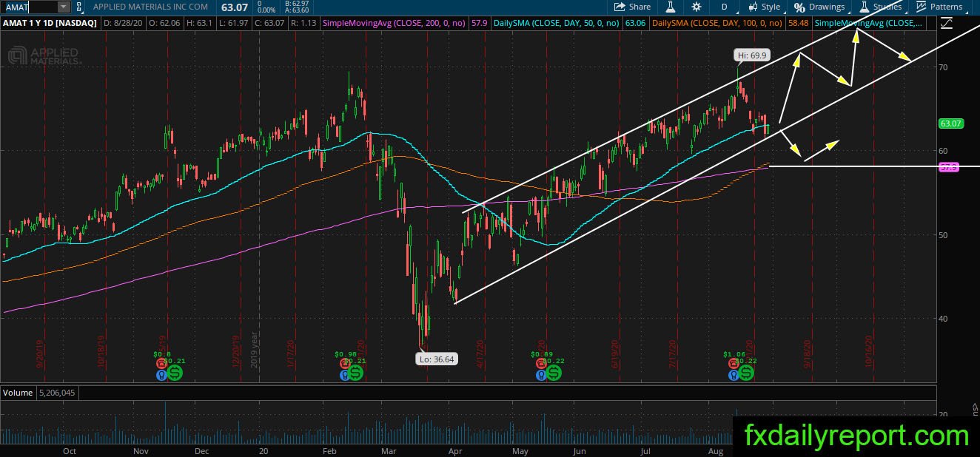Click the August red earnings phone icon
This screenshot has width=980, height=457.
733,364
